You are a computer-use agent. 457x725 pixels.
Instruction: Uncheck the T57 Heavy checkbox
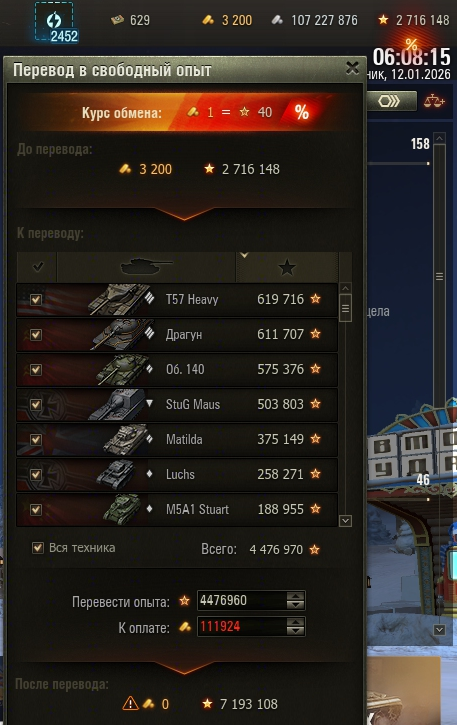[36, 300]
